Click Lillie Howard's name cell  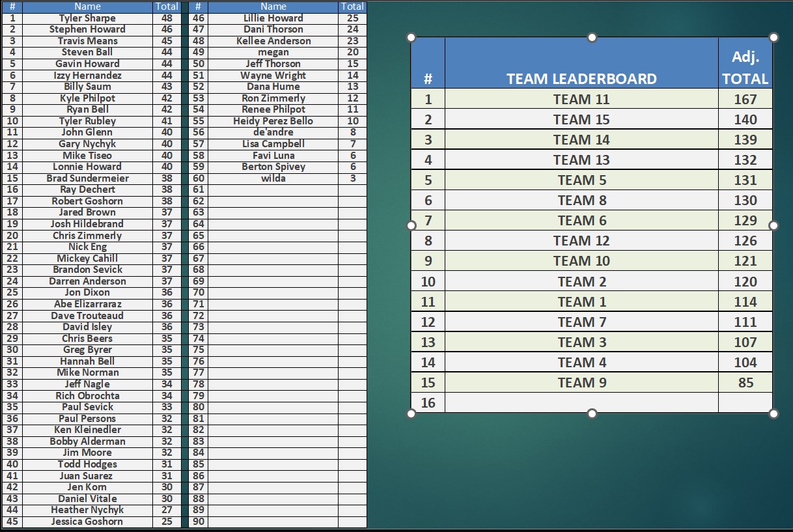273,18
